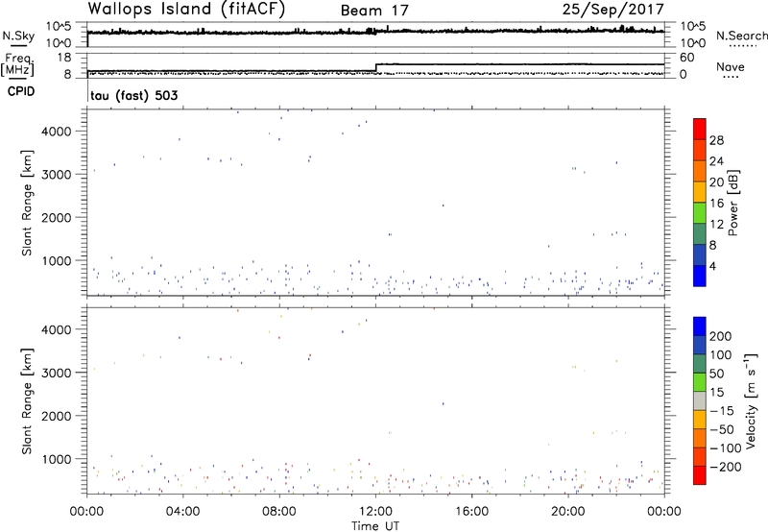The image size is (768, 532).
Task: Click the '-100' velocity colorbar label
Action: (x=725, y=448)
